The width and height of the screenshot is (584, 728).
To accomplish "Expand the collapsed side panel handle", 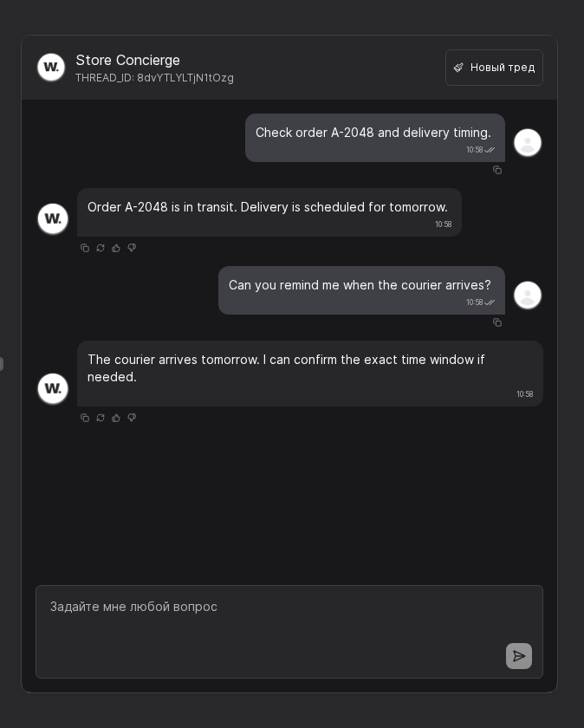I will point(3,364).
